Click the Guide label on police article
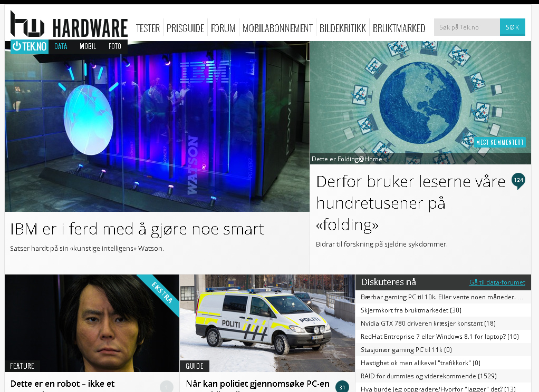Screen dimensions: 539x392 [195, 366]
